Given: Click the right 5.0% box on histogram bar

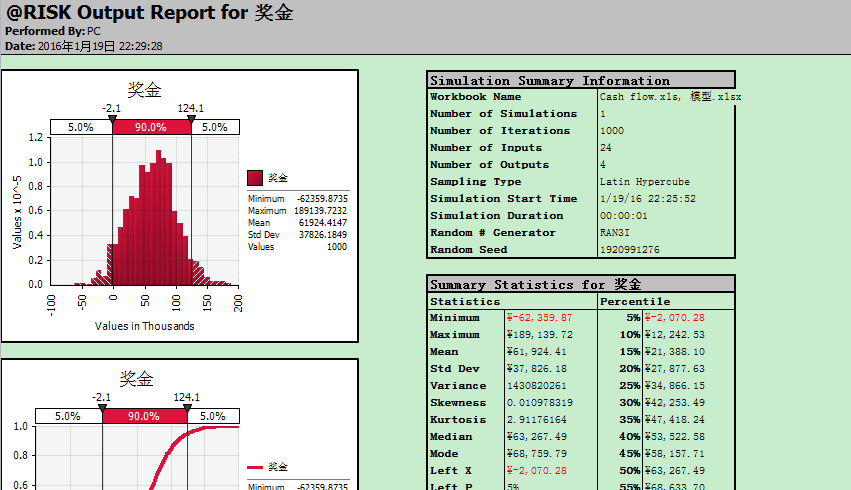Looking at the screenshot, I should tap(215, 127).
